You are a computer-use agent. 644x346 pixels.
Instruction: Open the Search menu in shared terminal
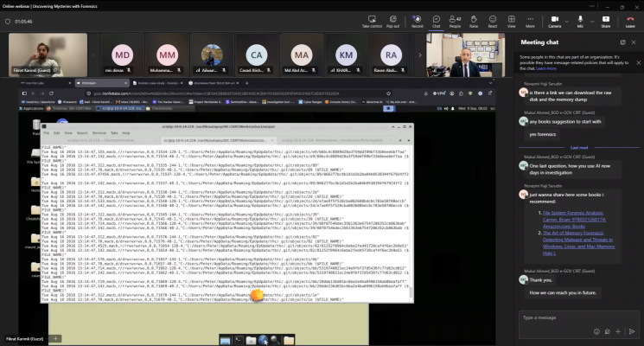coord(82,132)
